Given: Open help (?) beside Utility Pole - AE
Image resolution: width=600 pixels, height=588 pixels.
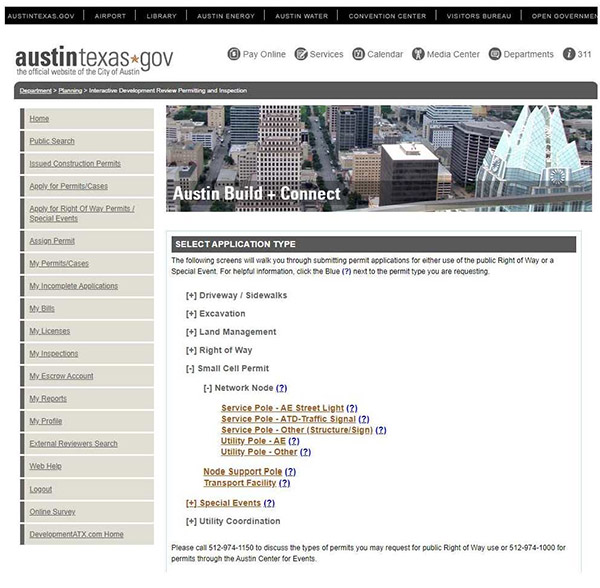Looking at the screenshot, I should point(294,441).
